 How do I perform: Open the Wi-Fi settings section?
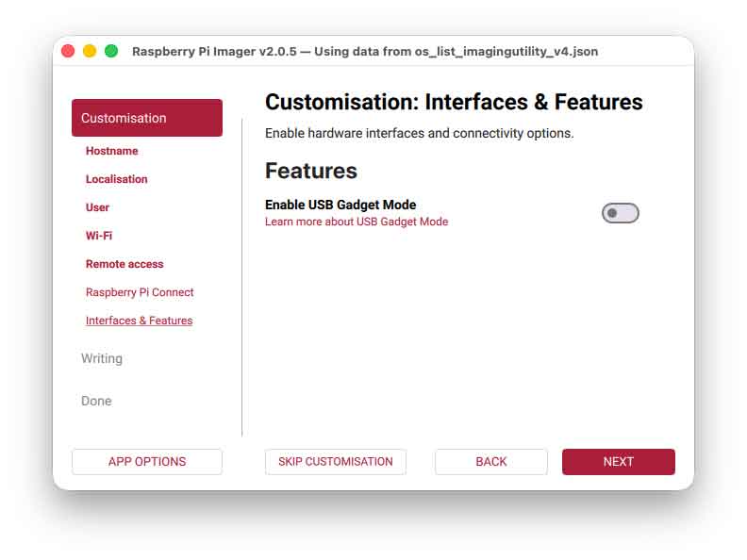pos(99,236)
